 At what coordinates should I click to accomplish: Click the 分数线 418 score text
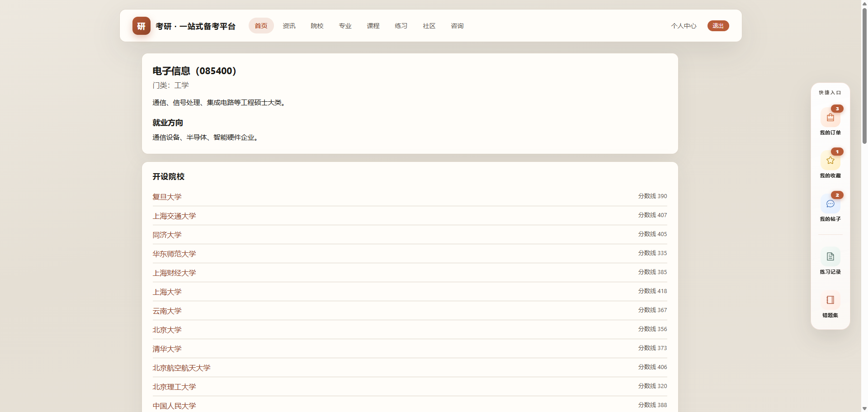point(652,291)
